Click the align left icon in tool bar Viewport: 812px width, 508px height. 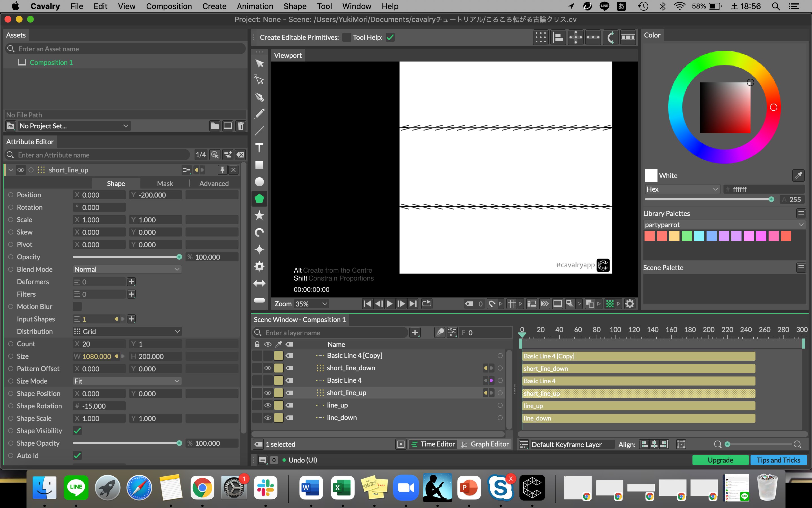(x=558, y=37)
